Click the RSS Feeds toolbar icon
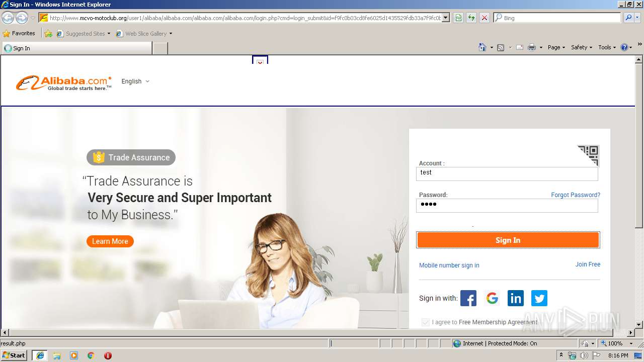The image size is (644, 362). [501, 47]
